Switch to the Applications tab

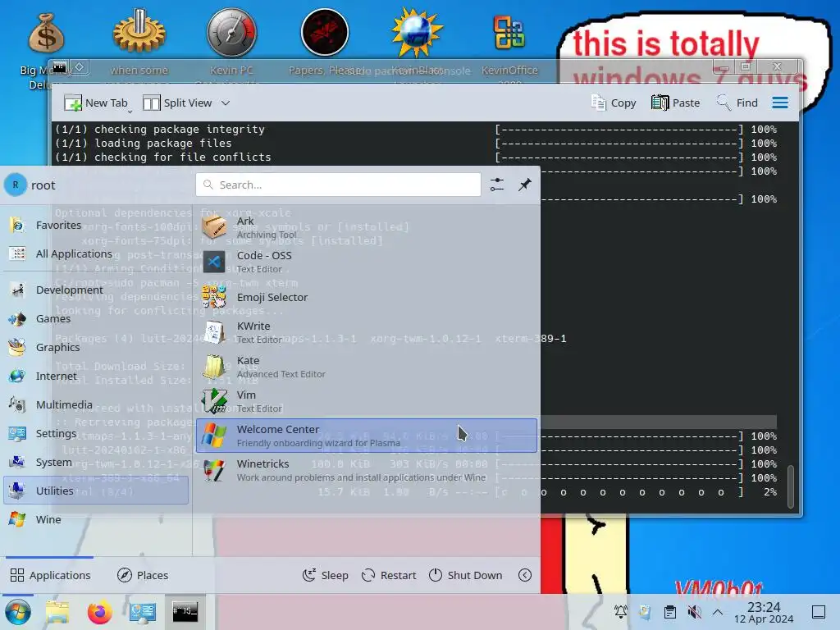[x=50, y=575]
